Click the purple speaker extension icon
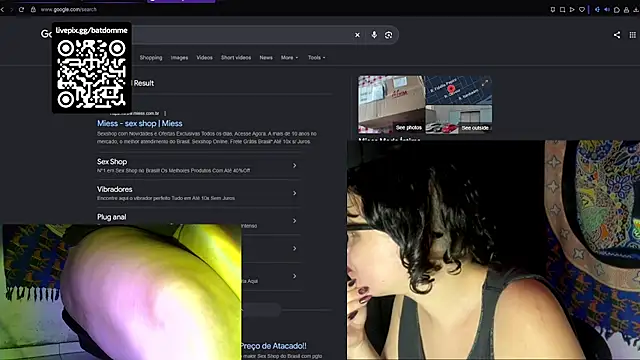640x360 pixels. click(x=607, y=9)
